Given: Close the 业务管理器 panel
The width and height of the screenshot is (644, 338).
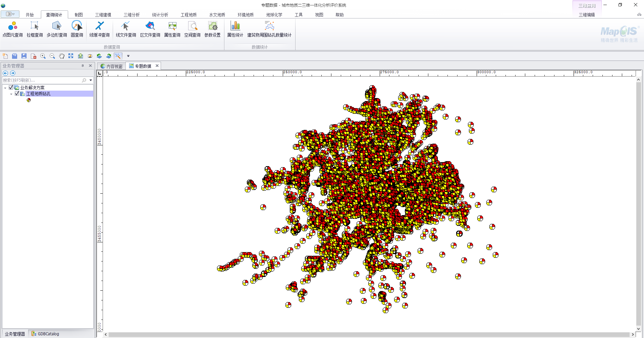Looking at the screenshot, I should tap(90, 66).
